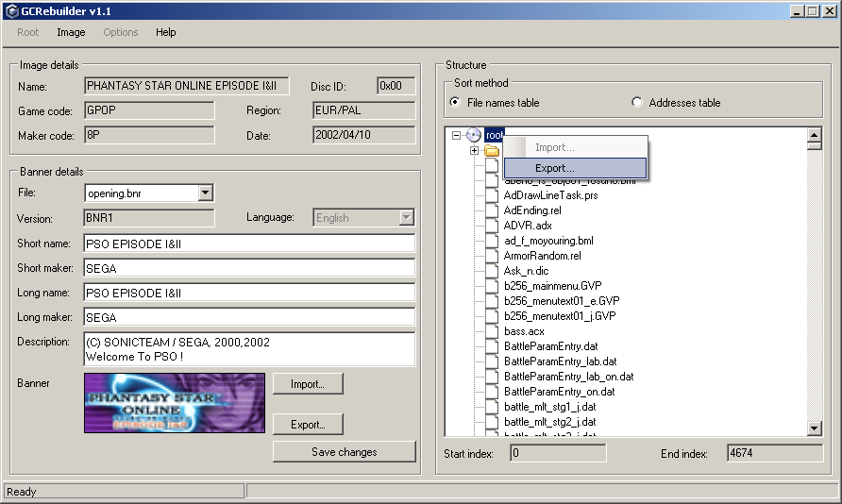Select the Addresses table sort method
This screenshot has width=842, height=504.
point(637,102)
